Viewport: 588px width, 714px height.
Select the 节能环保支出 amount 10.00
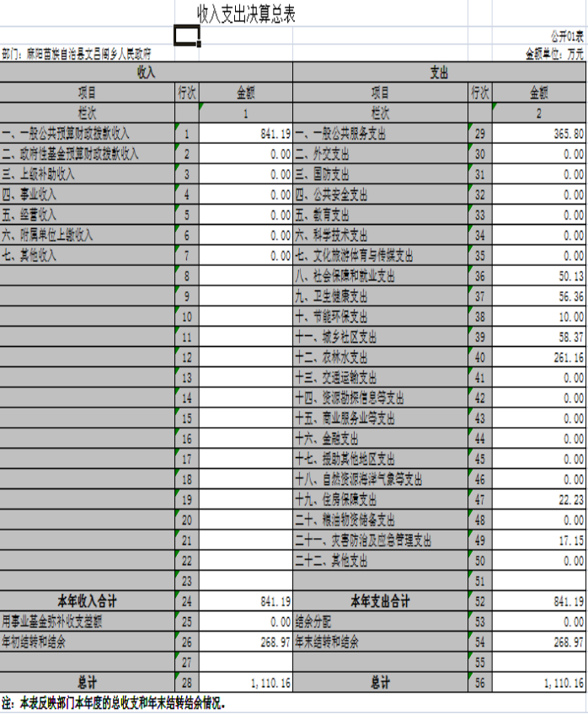tap(539, 317)
